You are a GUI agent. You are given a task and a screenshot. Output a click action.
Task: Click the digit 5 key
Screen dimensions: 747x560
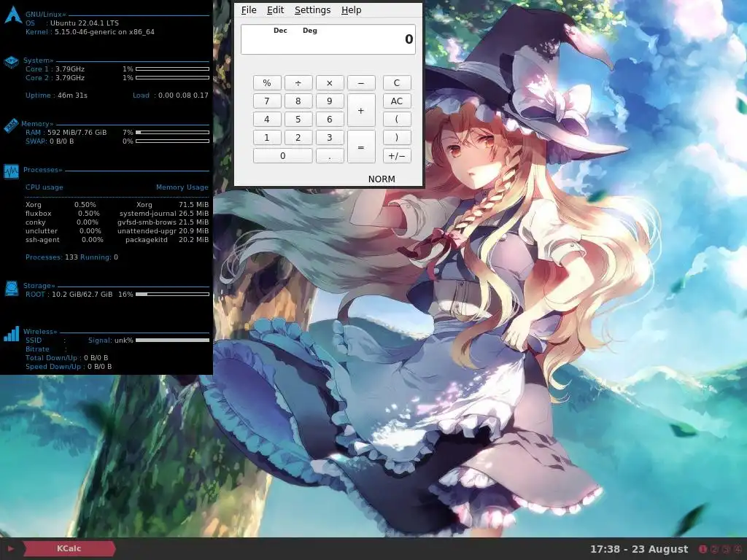(298, 119)
